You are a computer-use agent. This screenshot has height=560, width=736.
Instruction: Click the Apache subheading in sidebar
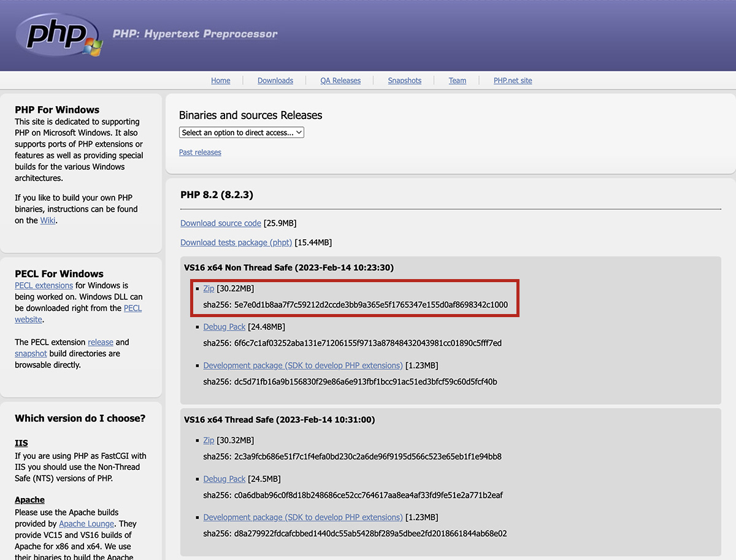[29, 500]
